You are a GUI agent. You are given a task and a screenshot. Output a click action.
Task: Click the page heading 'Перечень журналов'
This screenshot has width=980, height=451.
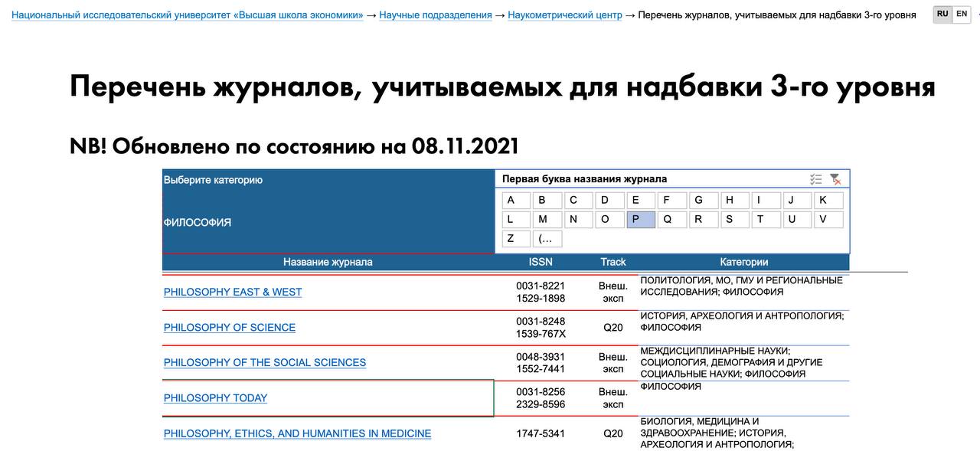502,87
